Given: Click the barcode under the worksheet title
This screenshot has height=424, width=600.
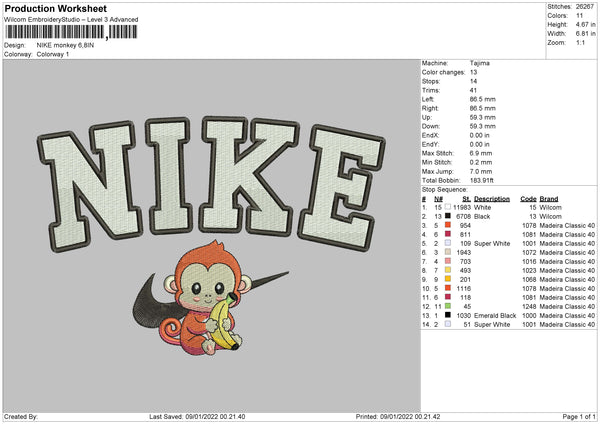Looking at the screenshot, I should click(x=68, y=33).
